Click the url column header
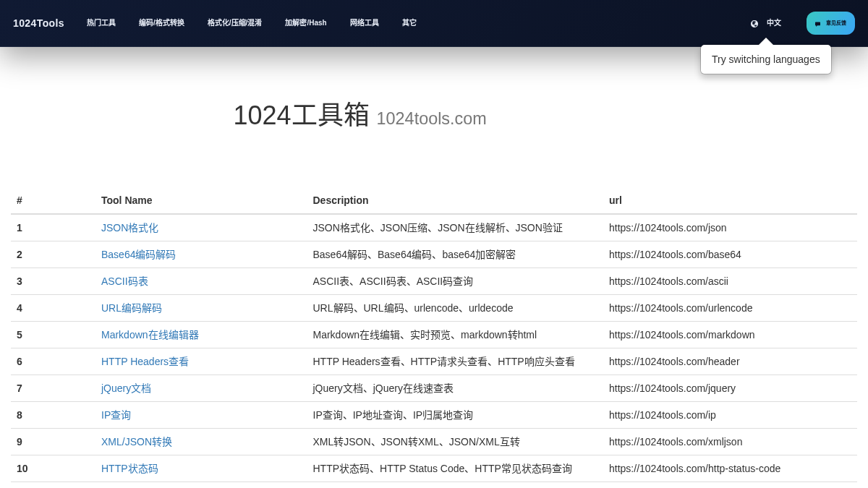 616,200
